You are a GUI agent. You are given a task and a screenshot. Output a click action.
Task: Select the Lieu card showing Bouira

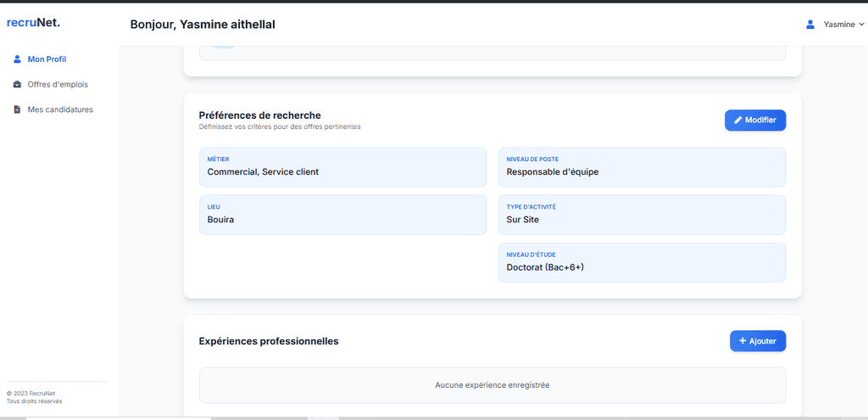pyautogui.click(x=342, y=215)
